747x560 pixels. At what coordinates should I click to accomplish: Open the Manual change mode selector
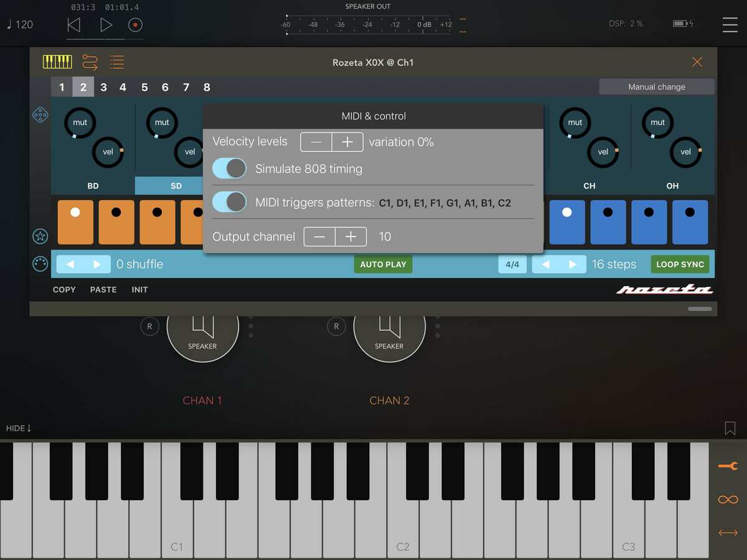click(657, 86)
